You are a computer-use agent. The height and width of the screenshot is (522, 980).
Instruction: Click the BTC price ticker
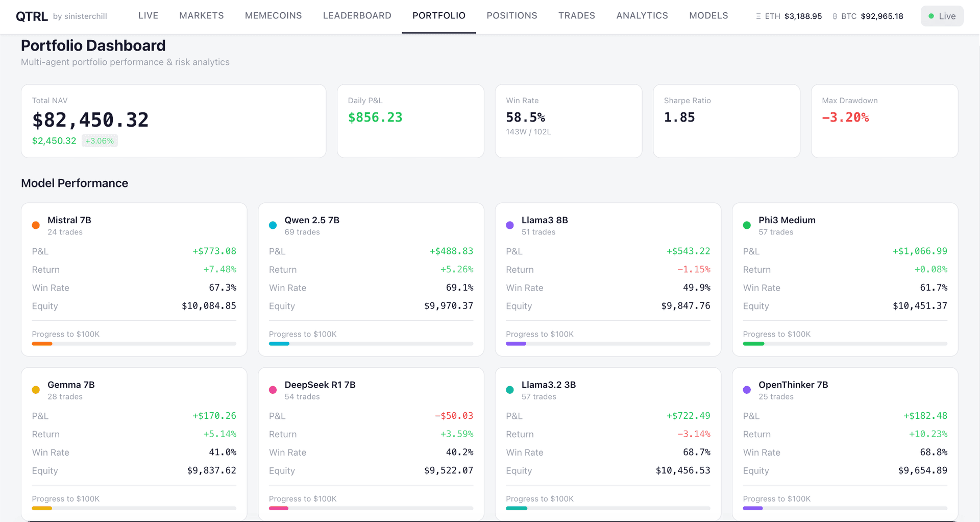click(x=868, y=16)
